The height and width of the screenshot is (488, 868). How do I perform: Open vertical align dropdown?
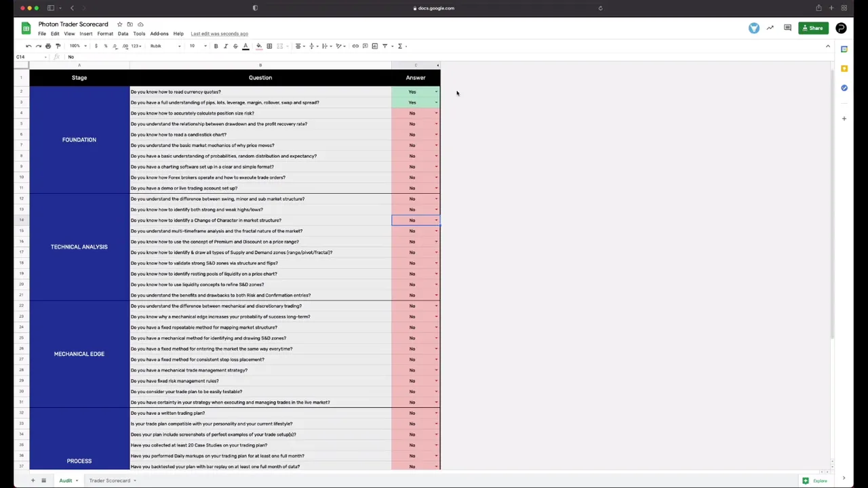coord(313,46)
